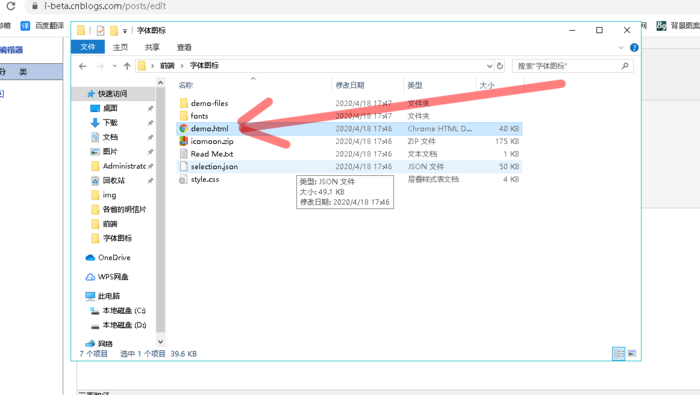Reload the browser page
This screenshot has height=395, width=700.
11,6
